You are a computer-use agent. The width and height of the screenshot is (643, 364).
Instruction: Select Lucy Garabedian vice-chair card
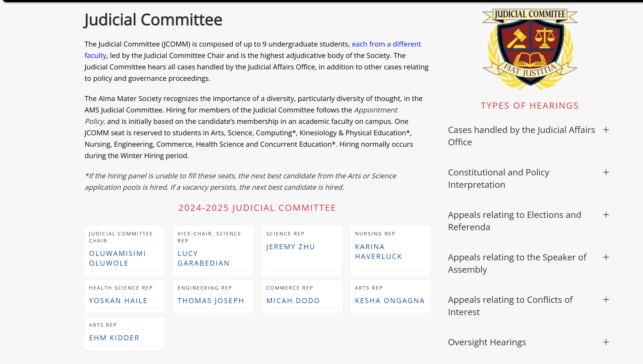pyautogui.click(x=203, y=258)
